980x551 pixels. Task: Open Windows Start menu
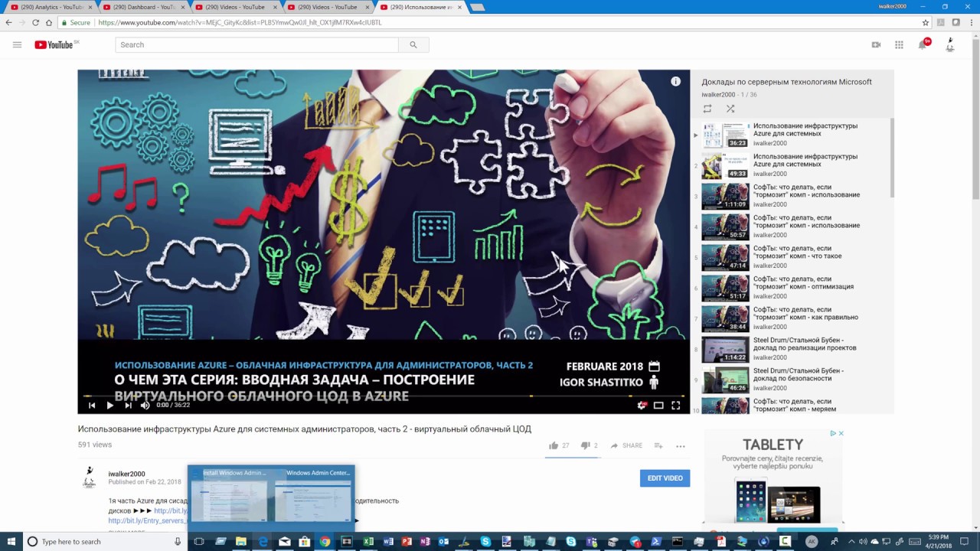tap(11, 541)
